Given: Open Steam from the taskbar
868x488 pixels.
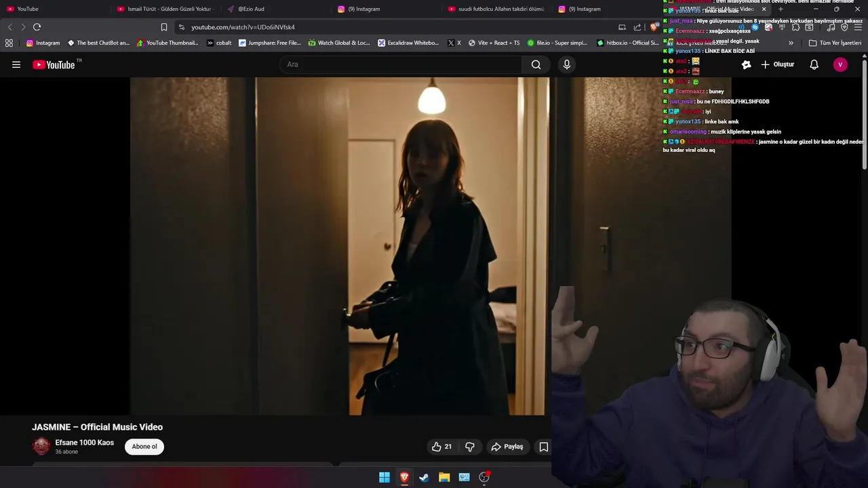Looking at the screenshot, I should click(x=424, y=477).
